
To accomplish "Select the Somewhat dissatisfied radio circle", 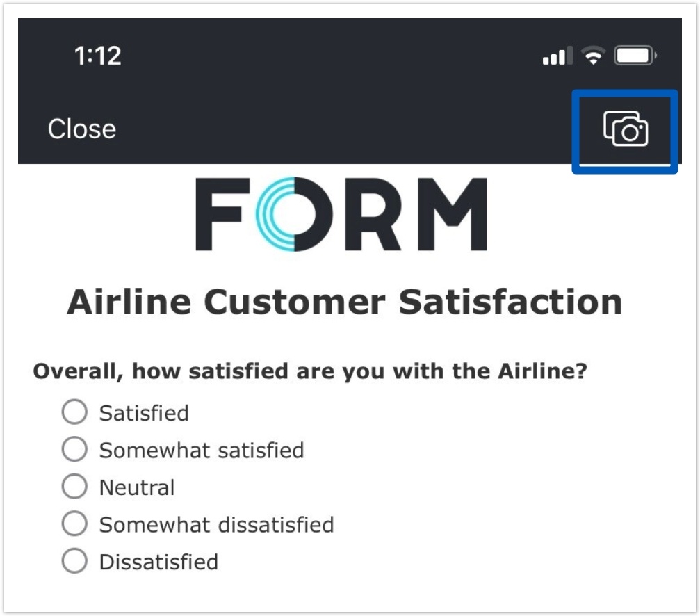I will (x=74, y=524).
